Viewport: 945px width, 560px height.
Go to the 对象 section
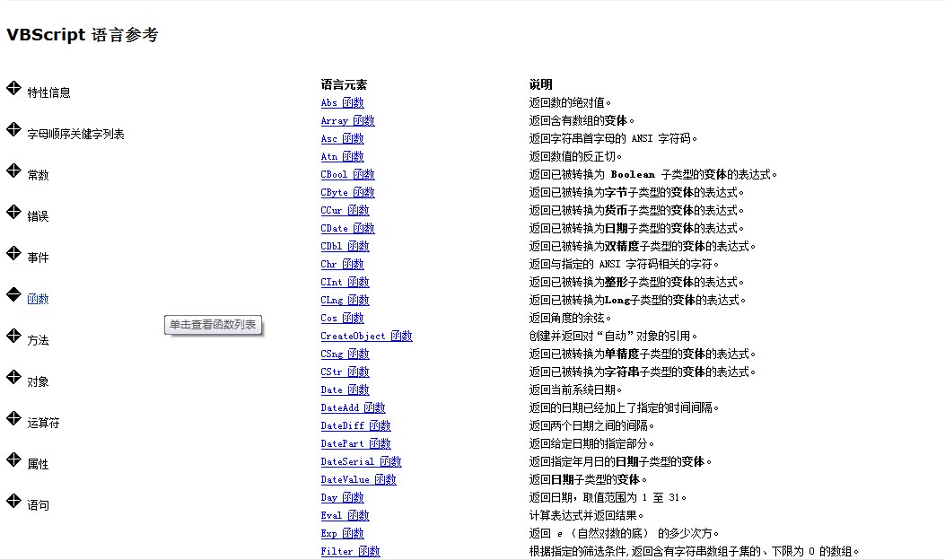coord(38,381)
